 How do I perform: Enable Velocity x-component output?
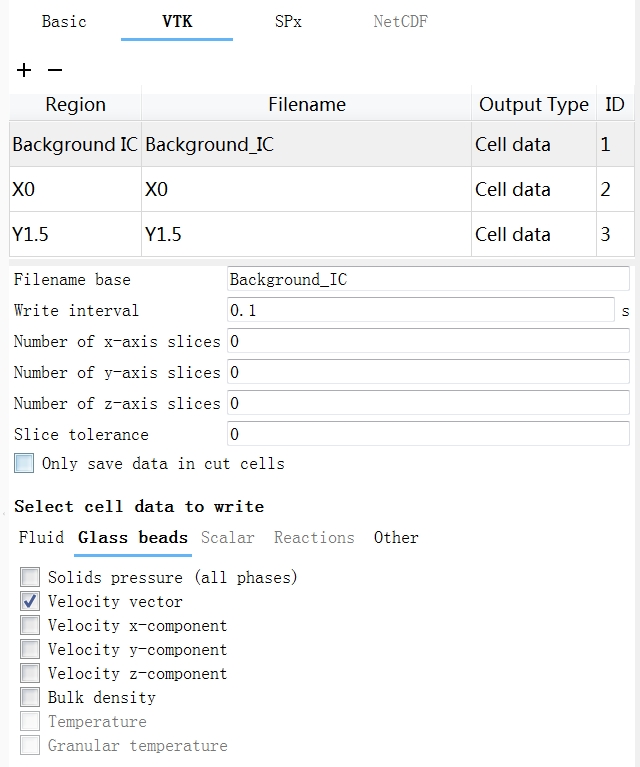click(30, 626)
